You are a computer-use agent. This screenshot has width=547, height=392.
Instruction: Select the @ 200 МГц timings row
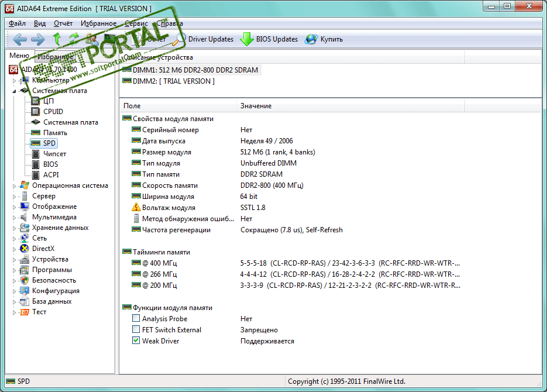pyautogui.click(x=297, y=286)
